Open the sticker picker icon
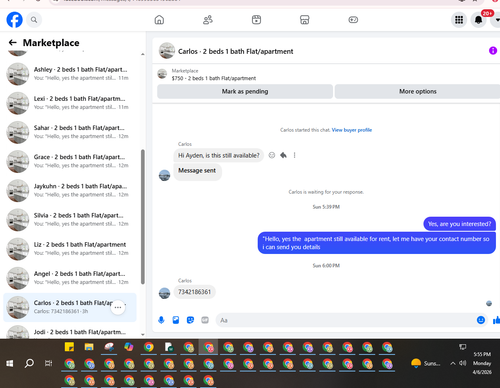500x388 pixels. 190,320
